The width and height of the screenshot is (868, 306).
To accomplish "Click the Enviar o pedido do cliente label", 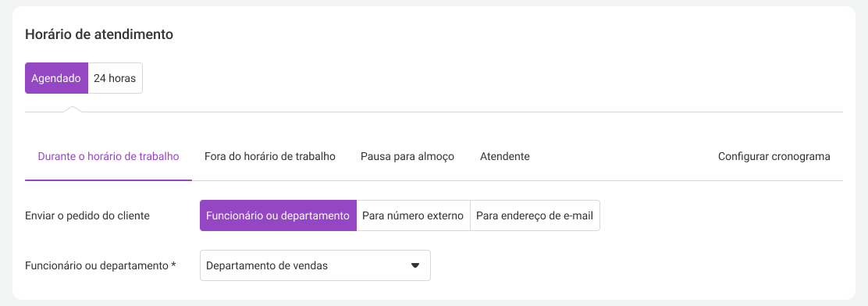I will point(87,215).
